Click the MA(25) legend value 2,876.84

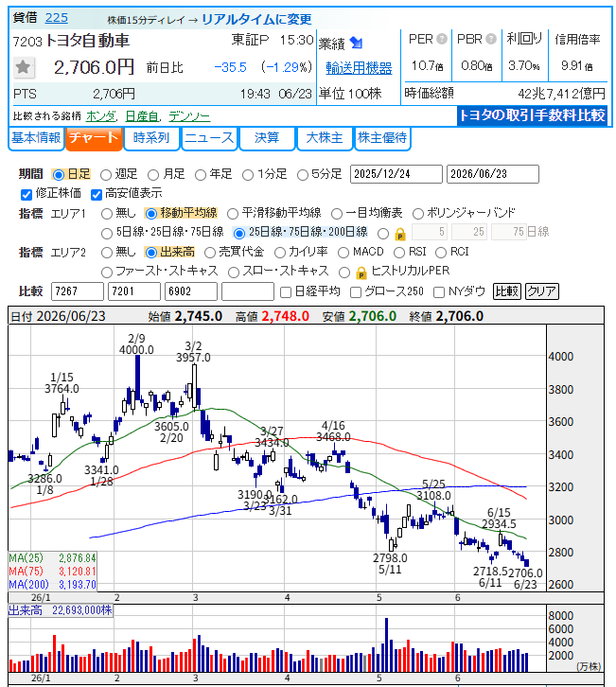(77, 558)
